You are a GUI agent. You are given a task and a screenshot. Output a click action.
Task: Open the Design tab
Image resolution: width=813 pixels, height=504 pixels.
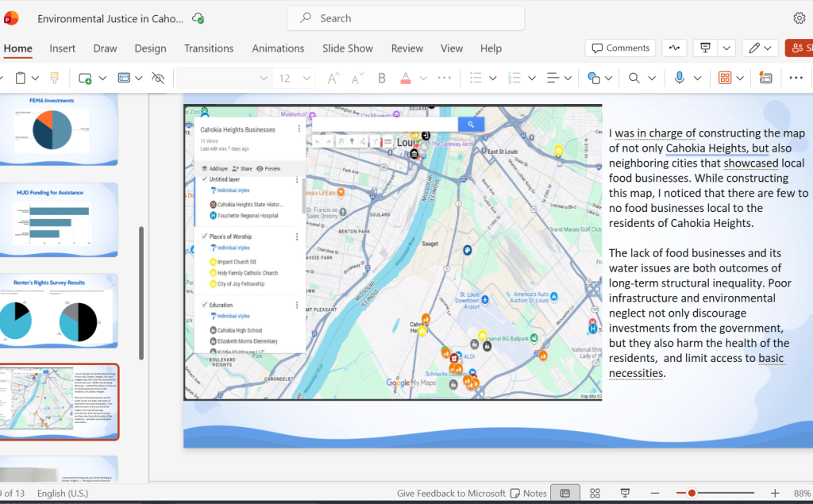(x=150, y=48)
